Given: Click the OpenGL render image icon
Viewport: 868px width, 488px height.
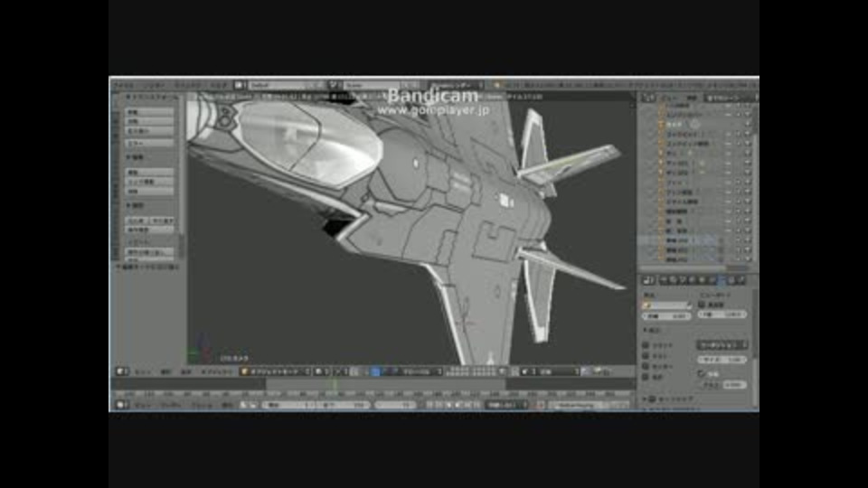Looking at the screenshot, I should (599, 371).
